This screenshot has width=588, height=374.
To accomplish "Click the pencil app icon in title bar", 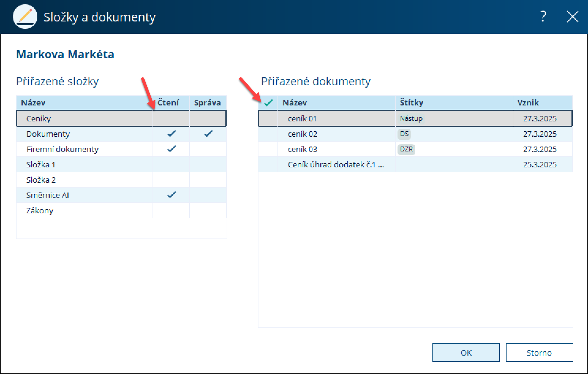I will pos(25,17).
